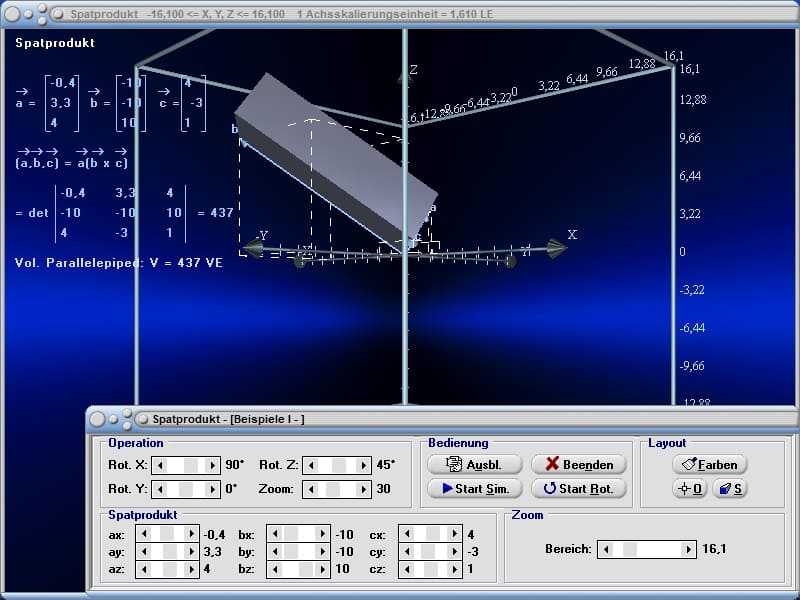Increase Rot. Y with its right arrow
The width and height of the screenshot is (800, 600).
point(212,489)
